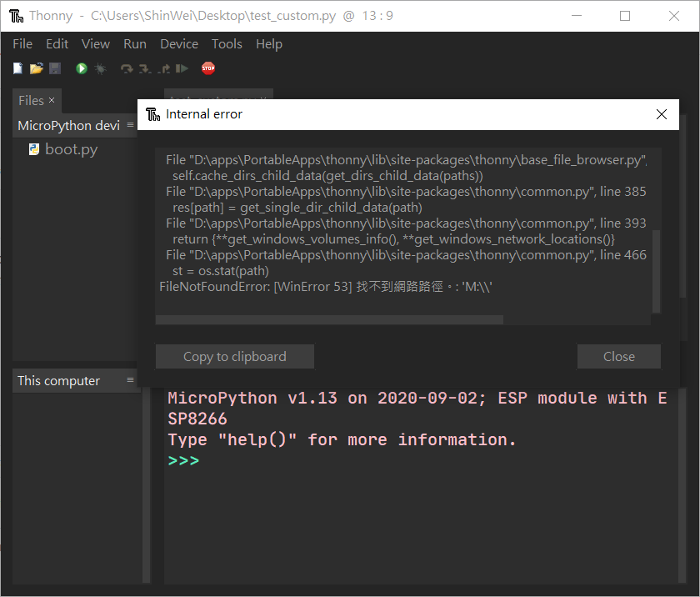Close the Internal error dialog with Close button
The height and width of the screenshot is (597, 700).
[x=618, y=356]
